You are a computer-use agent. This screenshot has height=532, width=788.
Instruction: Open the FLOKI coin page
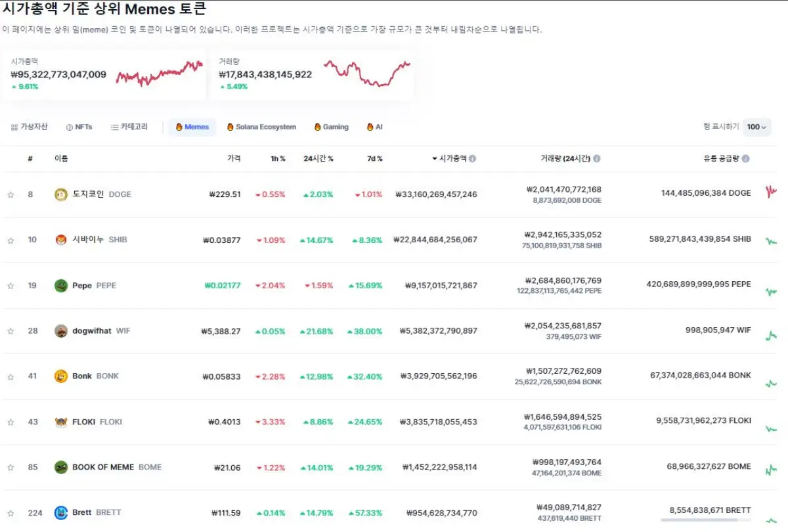click(97, 422)
